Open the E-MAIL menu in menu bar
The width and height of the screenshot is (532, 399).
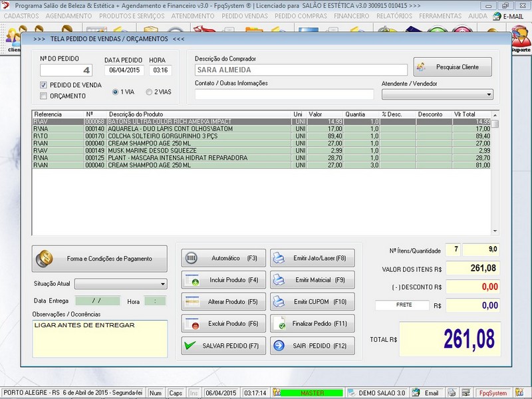click(x=508, y=15)
